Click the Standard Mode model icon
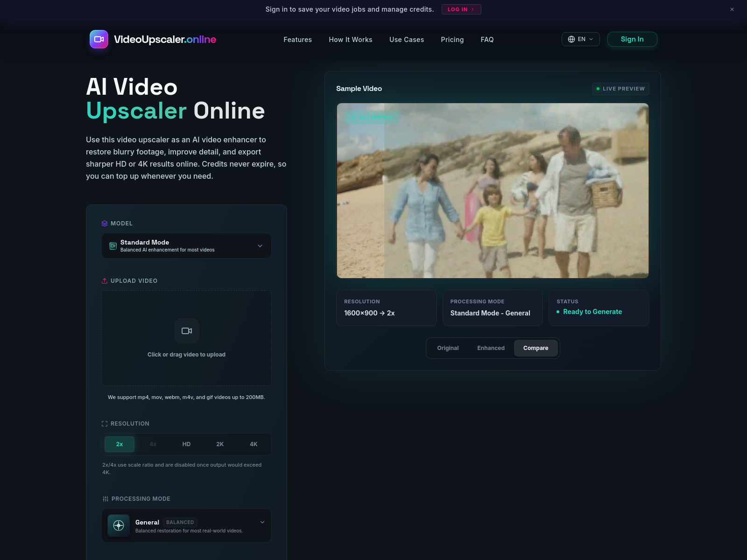 (x=113, y=246)
